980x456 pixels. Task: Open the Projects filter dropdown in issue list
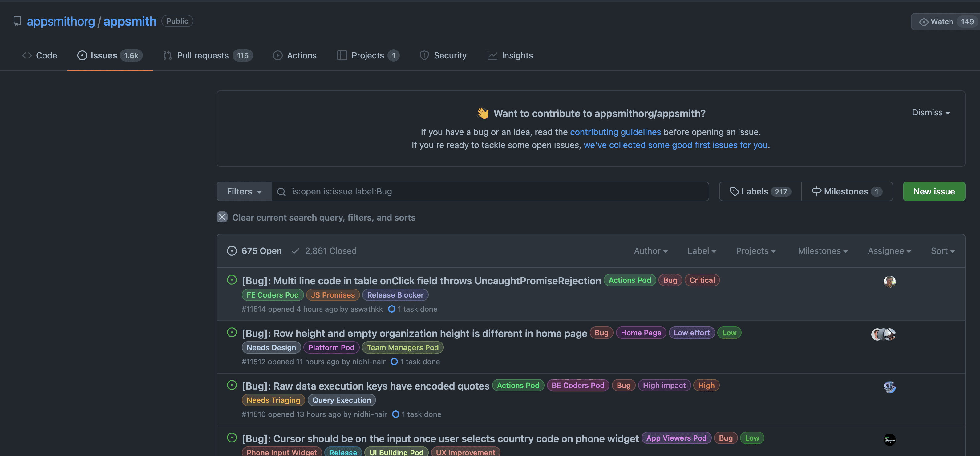[x=755, y=251]
